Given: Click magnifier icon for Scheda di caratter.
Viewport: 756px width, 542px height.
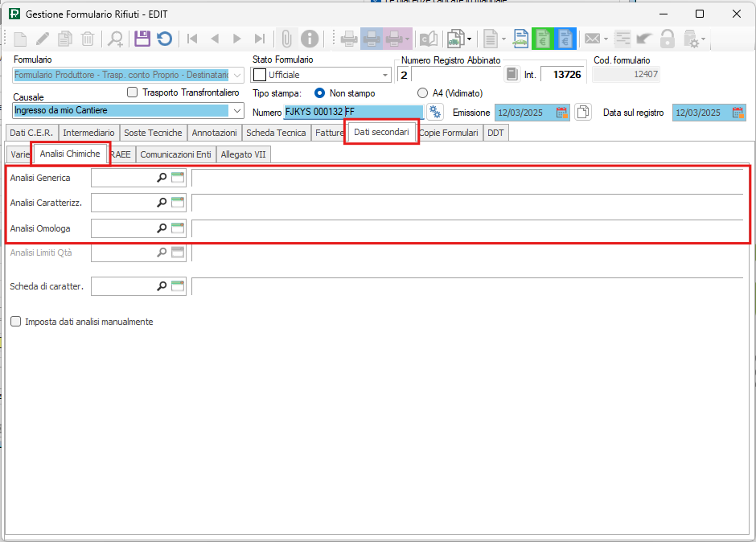Looking at the screenshot, I should pyautogui.click(x=162, y=285).
